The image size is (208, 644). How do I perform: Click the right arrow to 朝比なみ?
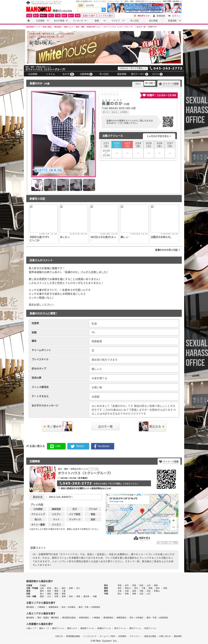point(163,426)
